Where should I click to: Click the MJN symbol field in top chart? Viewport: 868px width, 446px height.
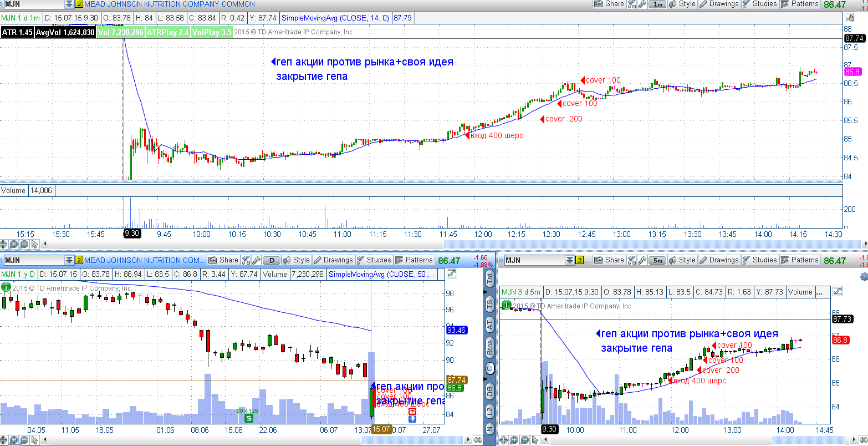point(33,4)
